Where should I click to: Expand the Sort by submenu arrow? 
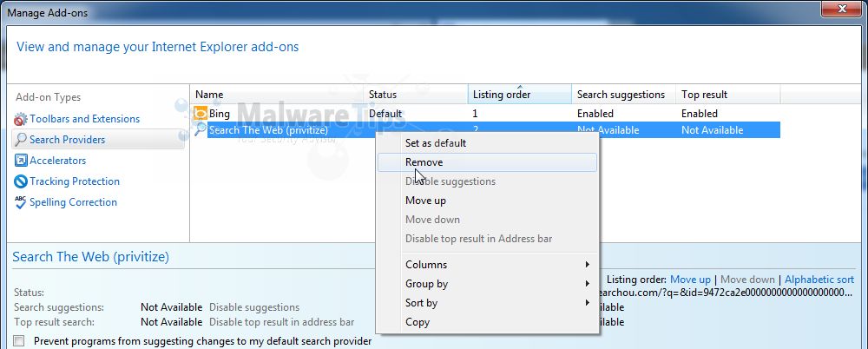(588, 302)
